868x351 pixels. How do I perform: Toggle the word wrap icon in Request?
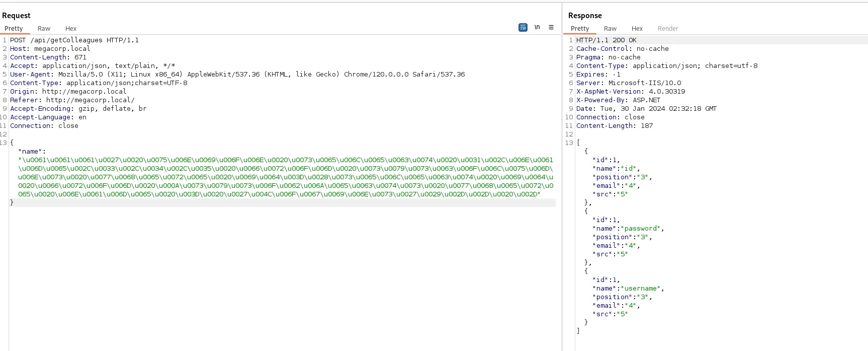[x=523, y=27]
